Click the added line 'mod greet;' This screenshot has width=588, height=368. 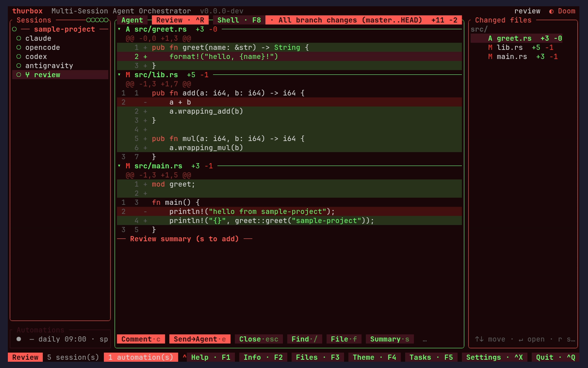click(x=289, y=184)
